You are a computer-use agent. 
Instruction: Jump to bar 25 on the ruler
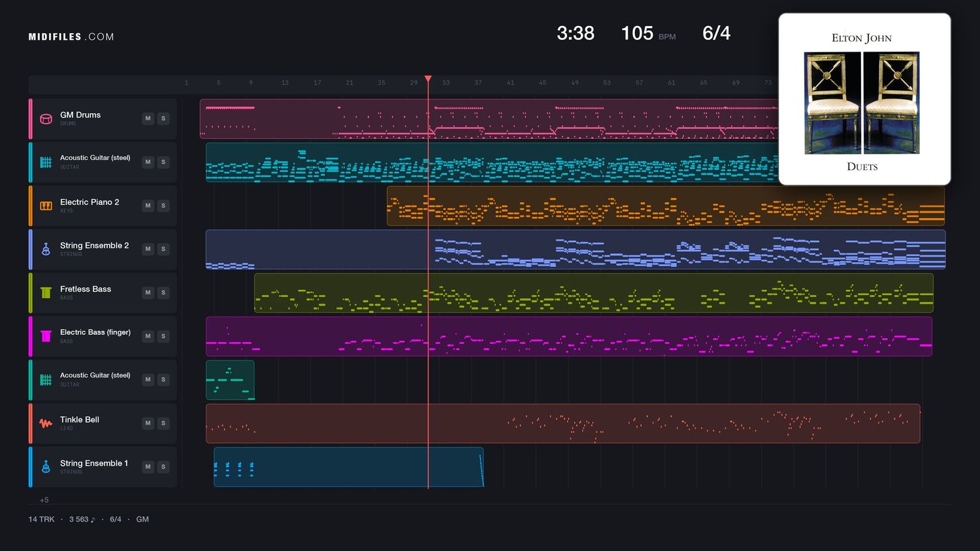382,83
